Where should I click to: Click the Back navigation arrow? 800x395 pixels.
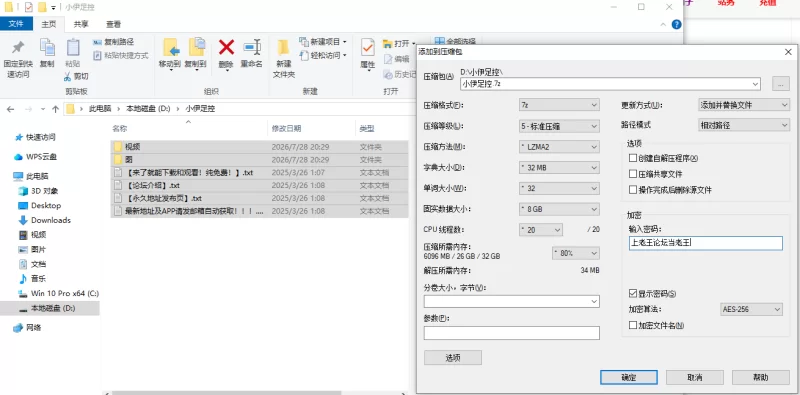tap(11, 109)
